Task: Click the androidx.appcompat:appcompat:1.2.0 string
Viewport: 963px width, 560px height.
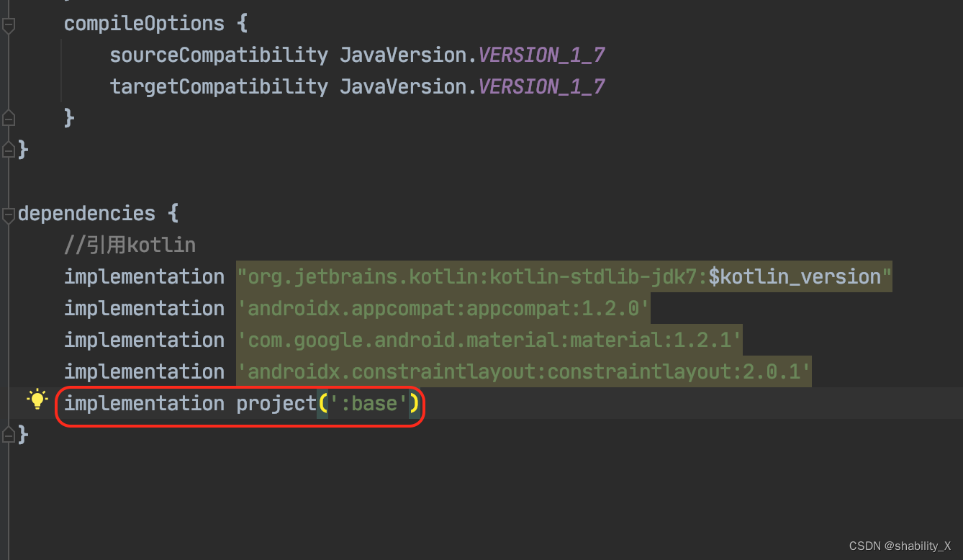Action: tap(443, 308)
